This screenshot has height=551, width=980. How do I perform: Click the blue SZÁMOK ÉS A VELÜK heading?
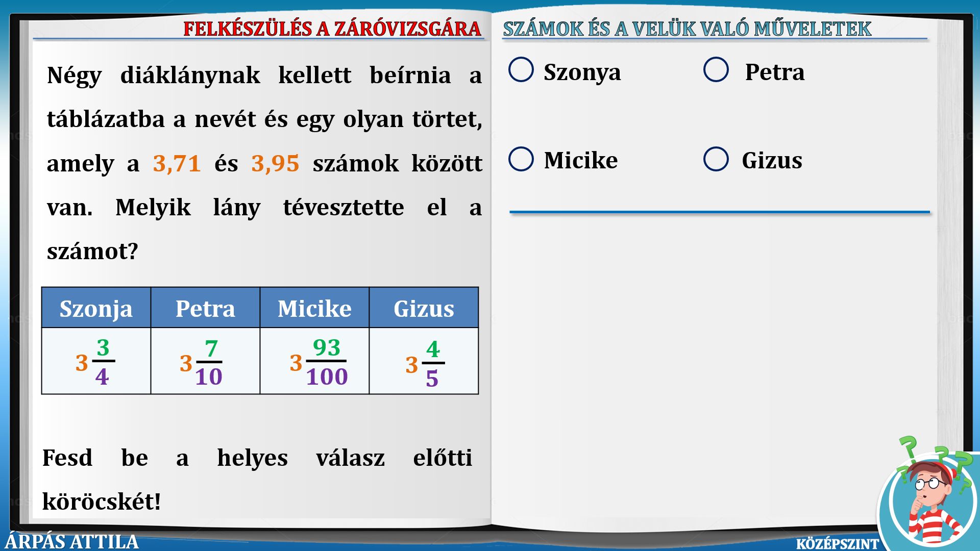point(687,29)
